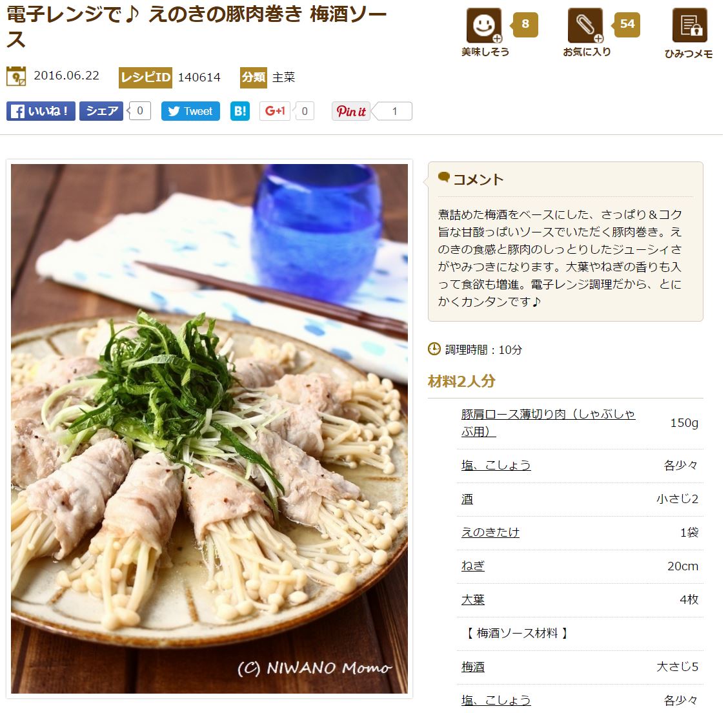The image size is (728, 713).
Task: Open the 豚肩ロース薄切り肉 ingredient link
Action: [548, 422]
